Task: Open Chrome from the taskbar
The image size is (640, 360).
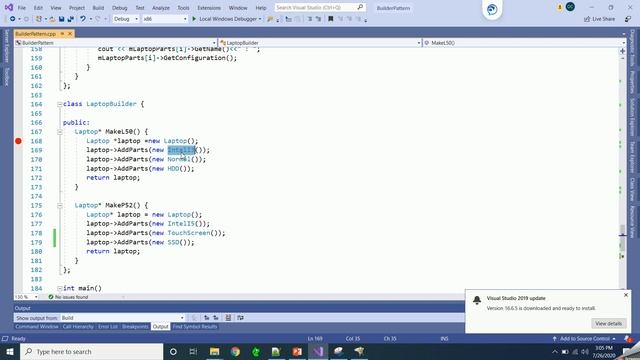Action: (x=235, y=351)
